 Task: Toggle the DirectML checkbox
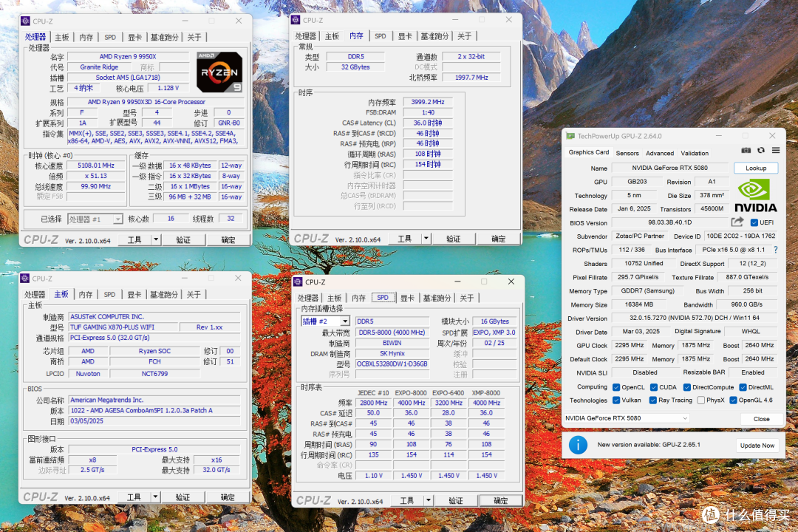(x=743, y=387)
